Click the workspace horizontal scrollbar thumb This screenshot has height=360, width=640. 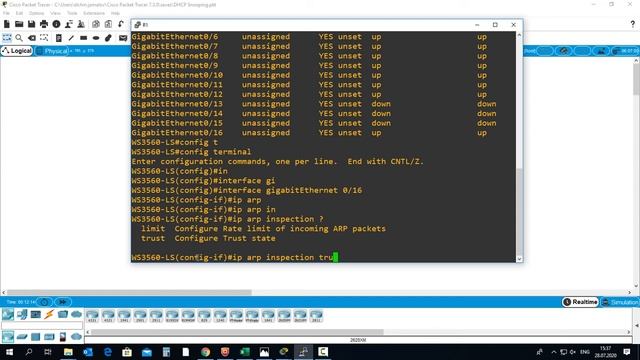coord(129,292)
